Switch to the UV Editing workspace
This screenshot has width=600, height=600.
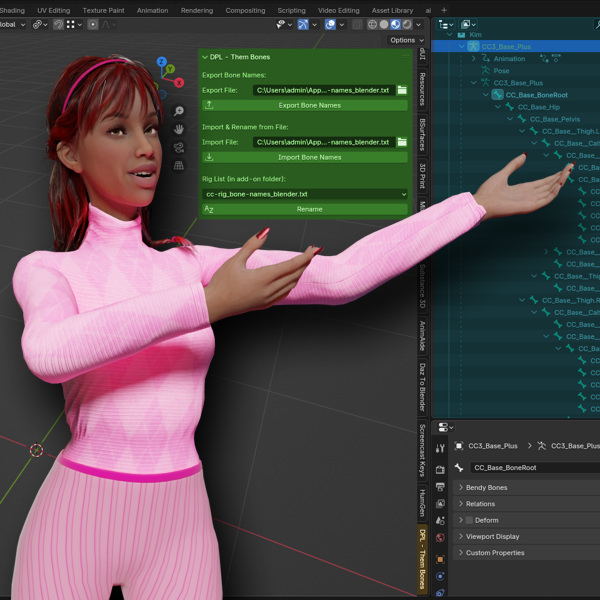coord(54,10)
